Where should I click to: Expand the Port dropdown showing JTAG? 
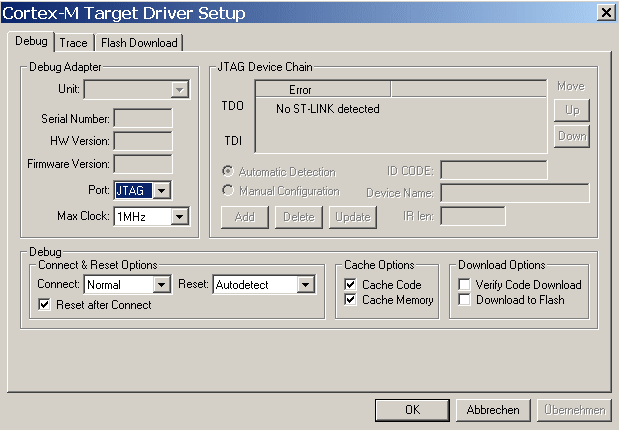(x=162, y=191)
